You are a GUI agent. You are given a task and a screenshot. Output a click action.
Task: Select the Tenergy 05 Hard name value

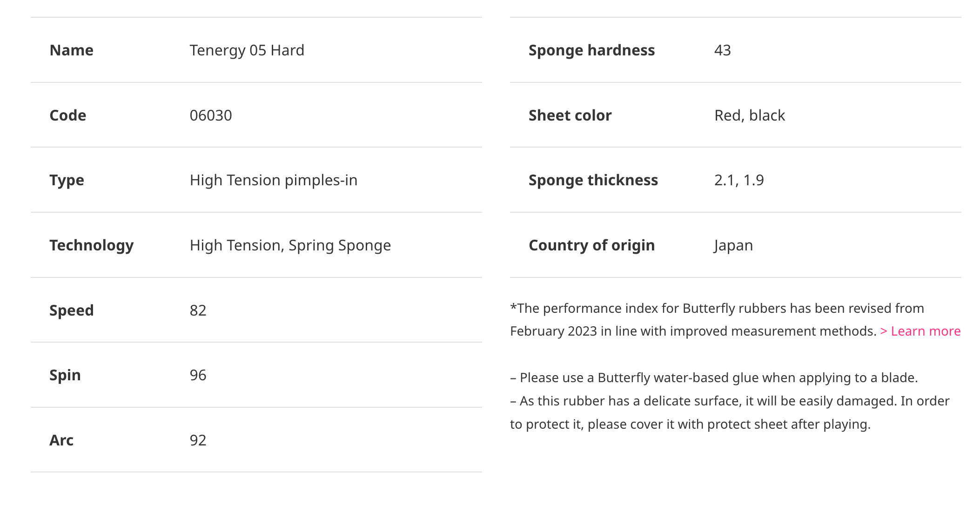pos(247,50)
